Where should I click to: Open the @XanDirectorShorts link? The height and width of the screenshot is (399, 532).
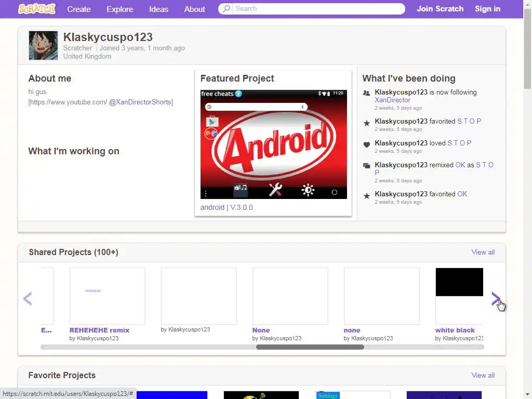coord(140,102)
